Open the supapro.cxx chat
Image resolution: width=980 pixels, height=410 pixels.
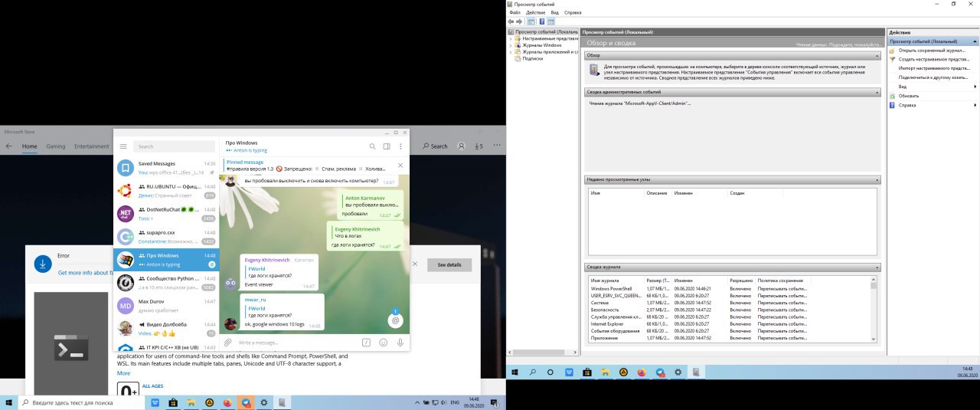click(x=166, y=237)
